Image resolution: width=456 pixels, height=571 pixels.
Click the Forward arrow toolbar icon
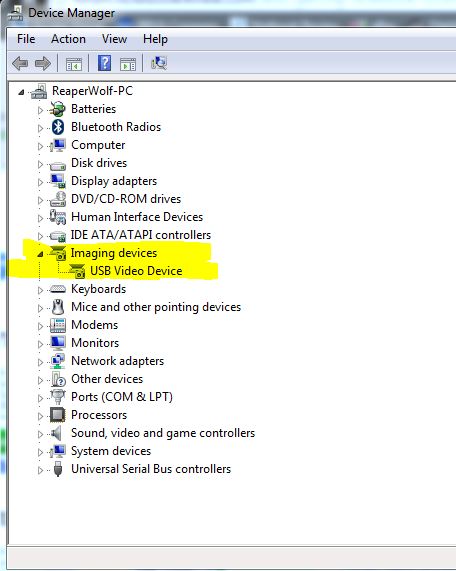click(43, 64)
